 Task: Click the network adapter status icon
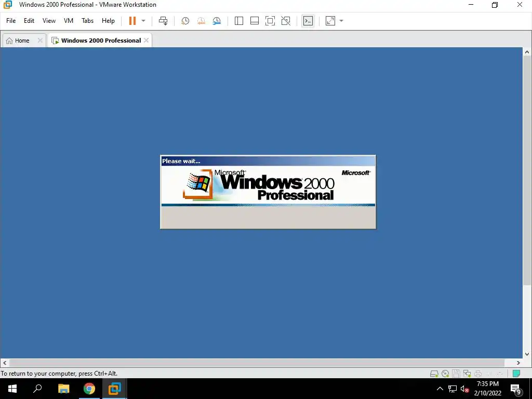click(x=467, y=374)
